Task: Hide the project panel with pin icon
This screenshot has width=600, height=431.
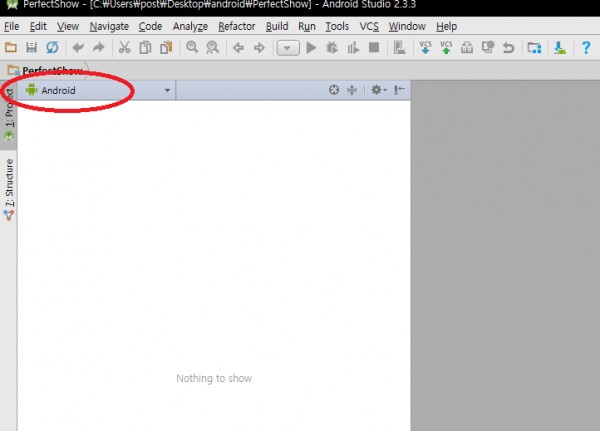Action: coord(399,90)
